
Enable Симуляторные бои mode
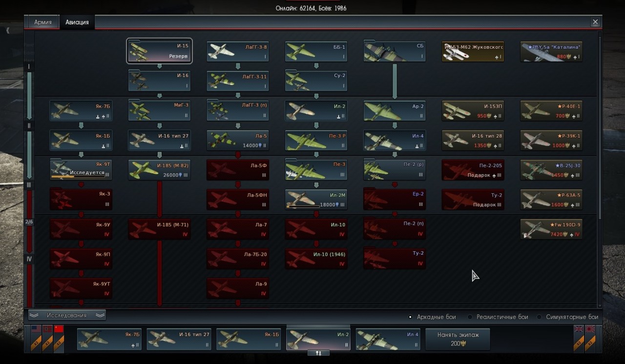(x=568, y=317)
